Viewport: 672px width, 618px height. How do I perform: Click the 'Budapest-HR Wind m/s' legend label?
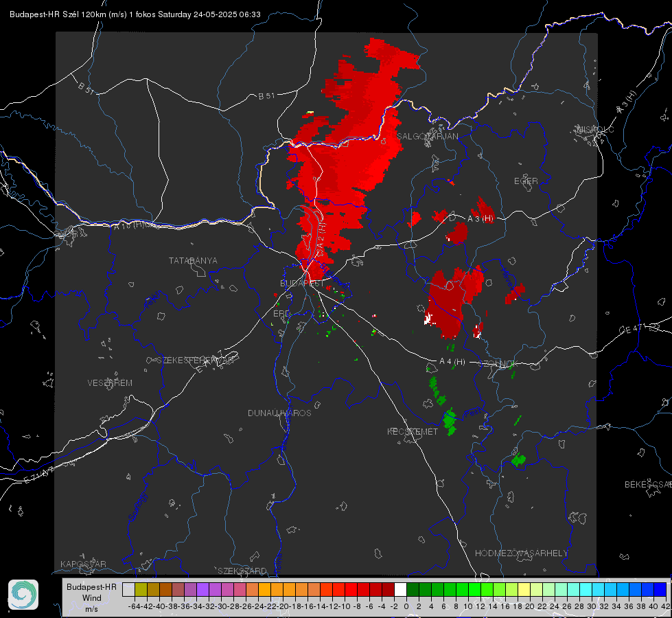click(92, 598)
